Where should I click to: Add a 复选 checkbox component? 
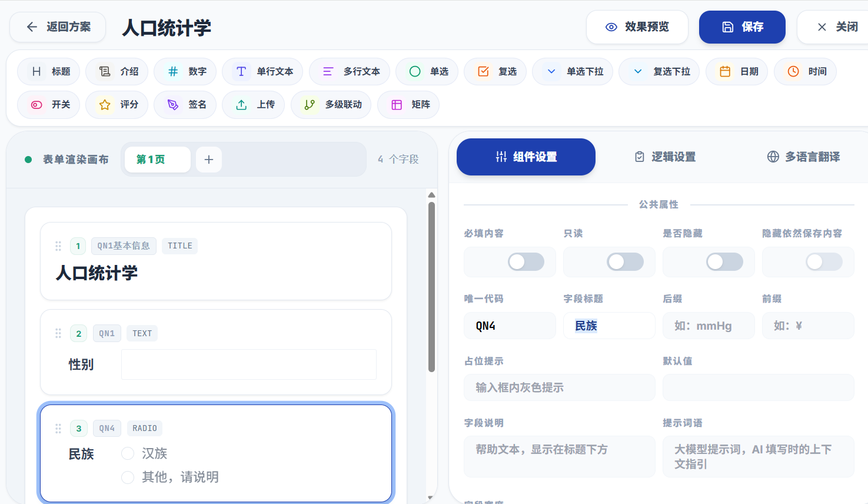pyautogui.click(x=495, y=72)
